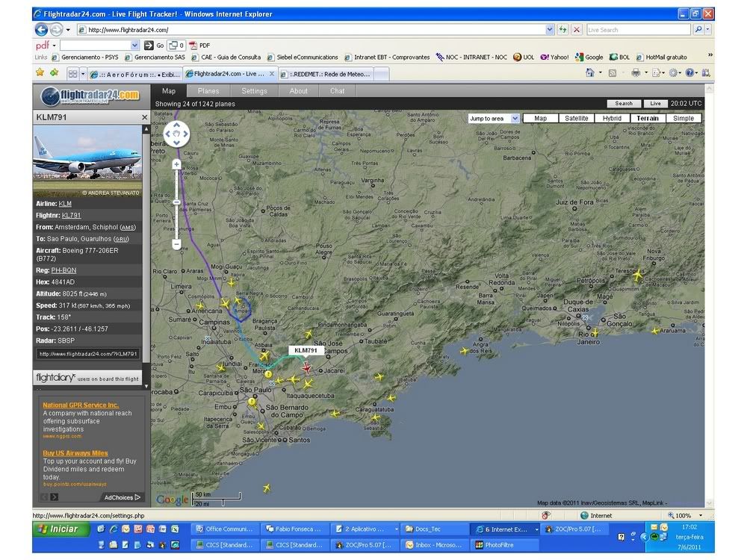Click the PH-BQN registration link

(63, 270)
